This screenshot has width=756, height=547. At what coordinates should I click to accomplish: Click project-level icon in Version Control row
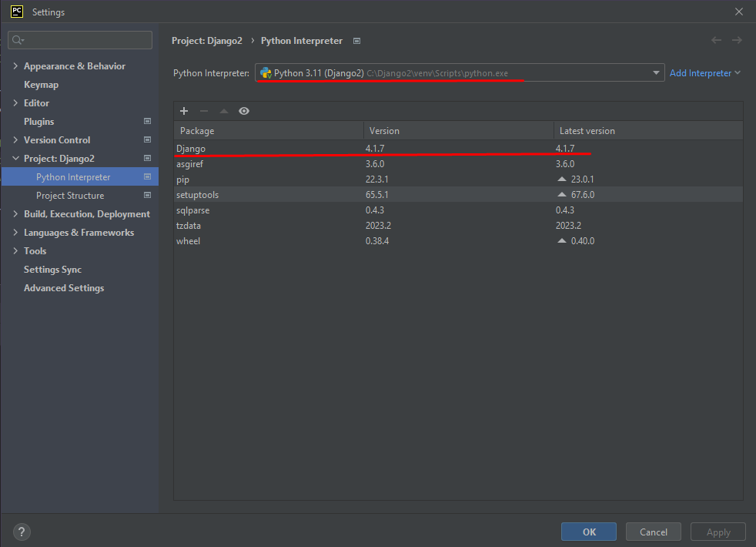click(x=148, y=140)
